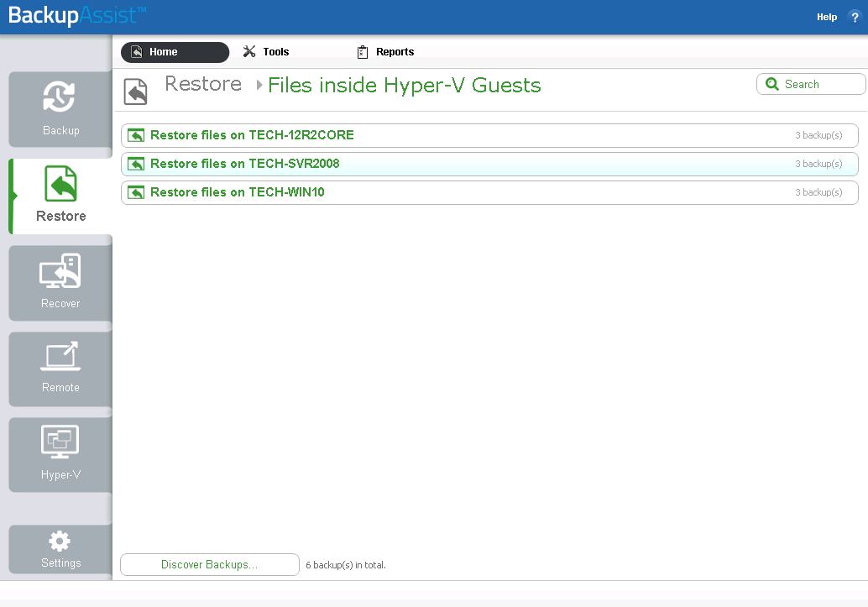Open the Hyper-V sidebar icon
Viewport: 868px width, 607px height.
click(60, 442)
